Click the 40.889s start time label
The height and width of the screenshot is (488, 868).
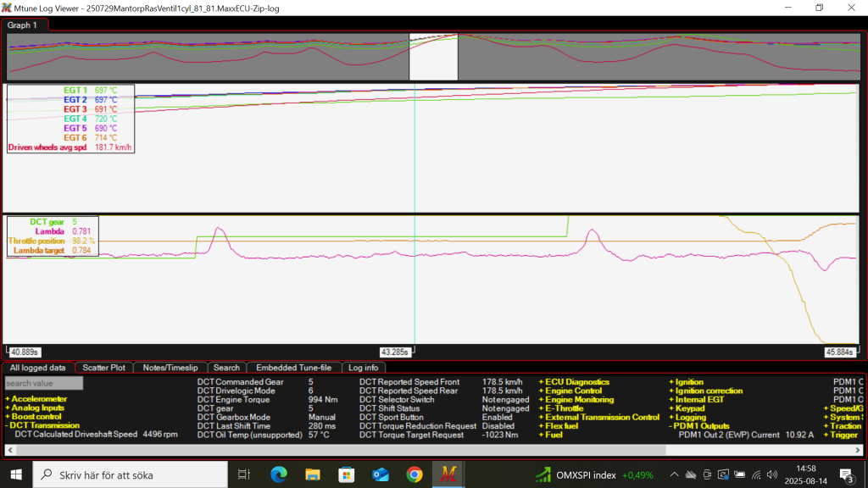tap(25, 352)
